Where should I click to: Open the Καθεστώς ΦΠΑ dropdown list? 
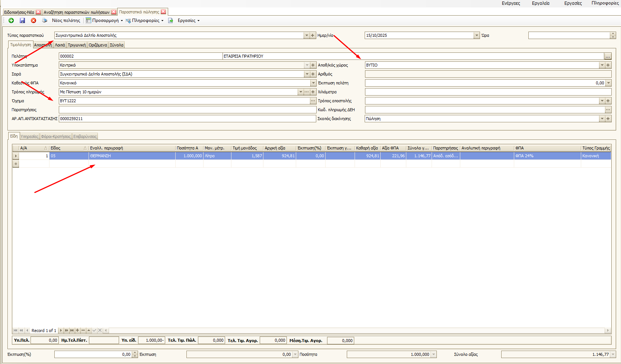313,83
